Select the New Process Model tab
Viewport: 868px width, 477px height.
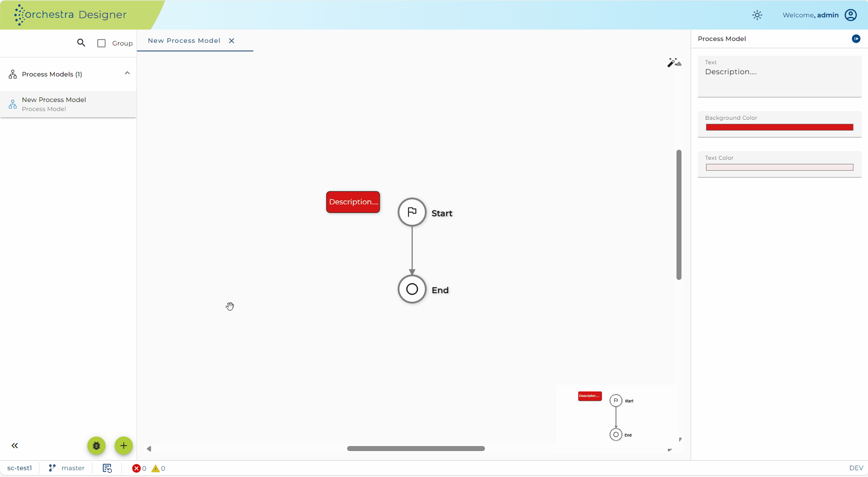click(x=184, y=41)
